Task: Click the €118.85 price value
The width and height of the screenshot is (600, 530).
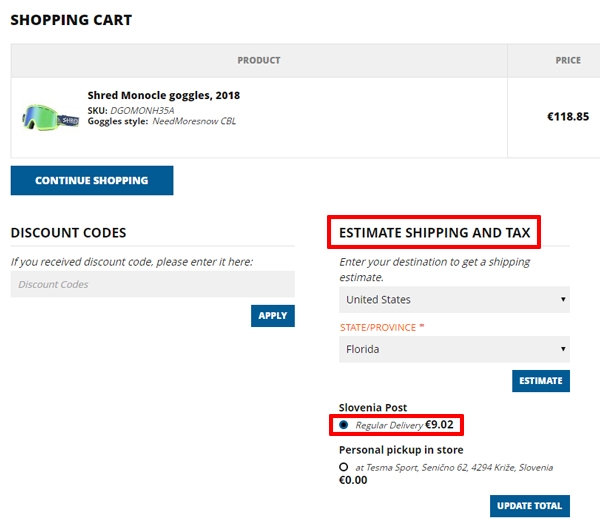Action: 568,117
